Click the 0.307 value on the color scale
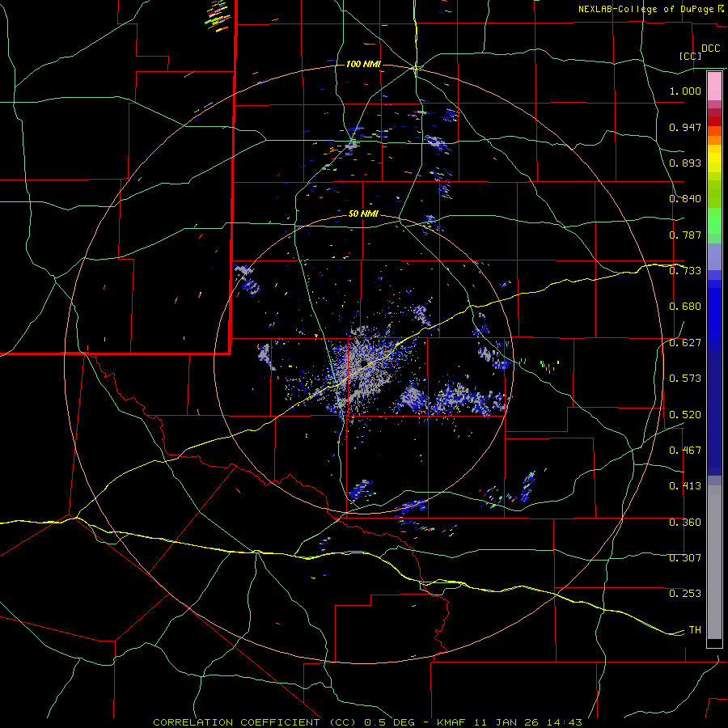This screenshot has height=728, width=728. point(685,557)
